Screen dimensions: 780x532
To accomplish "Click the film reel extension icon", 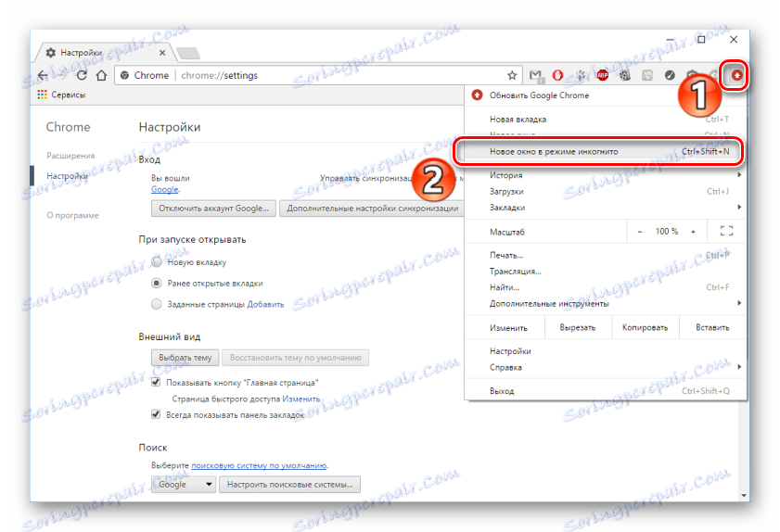I will click(625, 76).
